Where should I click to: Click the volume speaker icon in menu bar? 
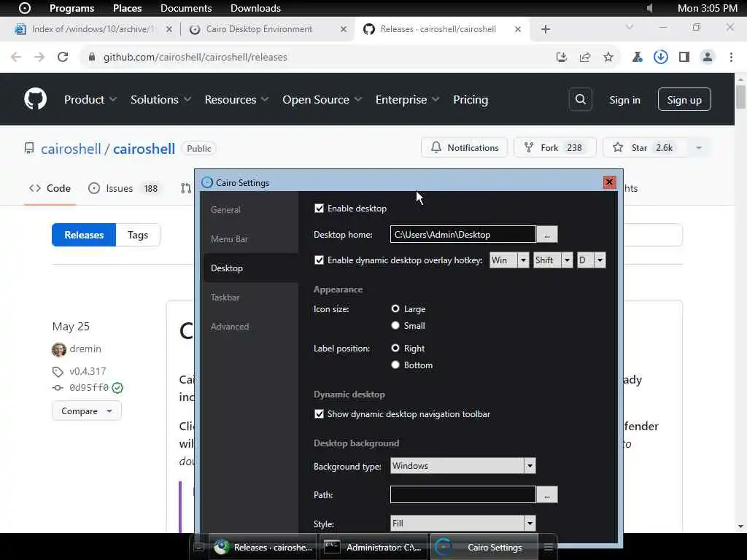[649, 8]
